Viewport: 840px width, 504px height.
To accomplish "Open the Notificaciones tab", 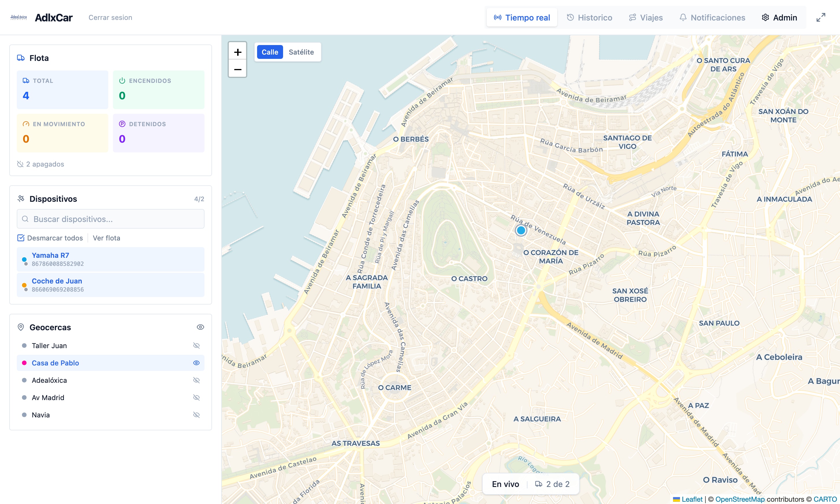I will (x=712, y=18).
